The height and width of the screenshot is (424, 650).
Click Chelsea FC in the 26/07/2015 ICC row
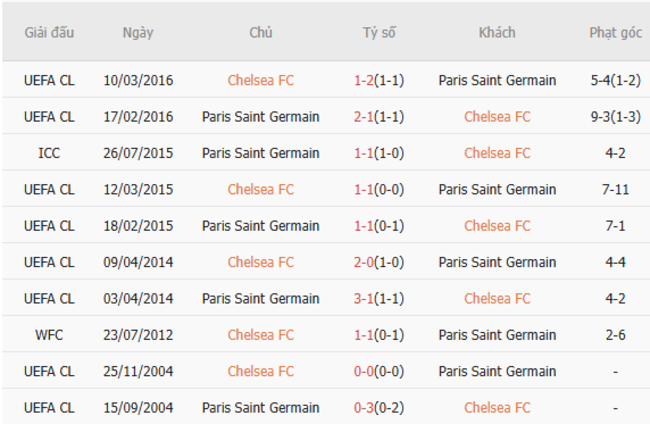click(497, 153)
